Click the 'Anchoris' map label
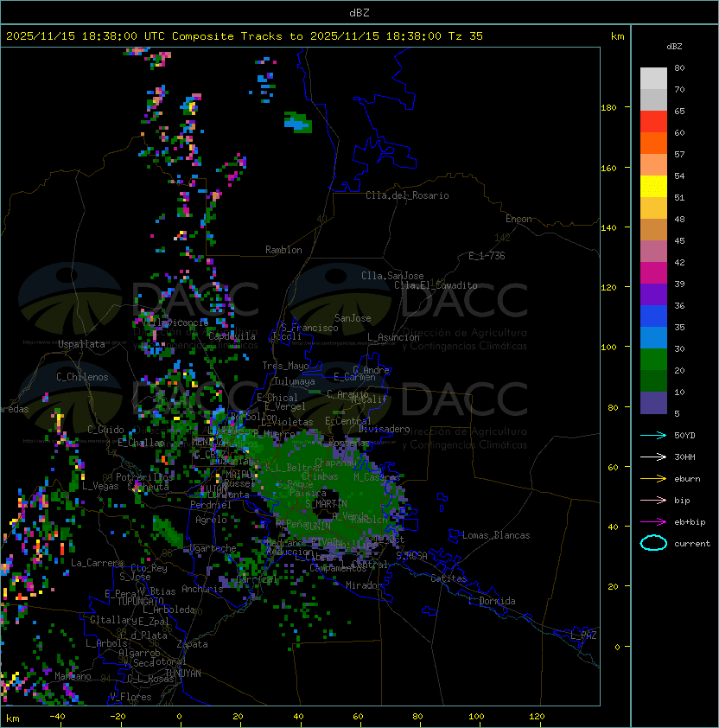 coord(202,589)
